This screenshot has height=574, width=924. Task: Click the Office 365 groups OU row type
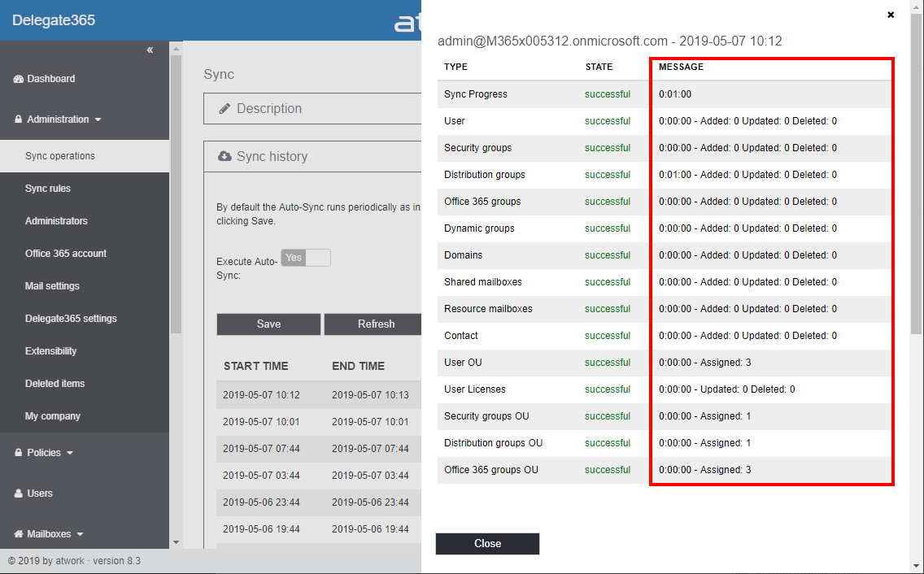pos(491,470)
